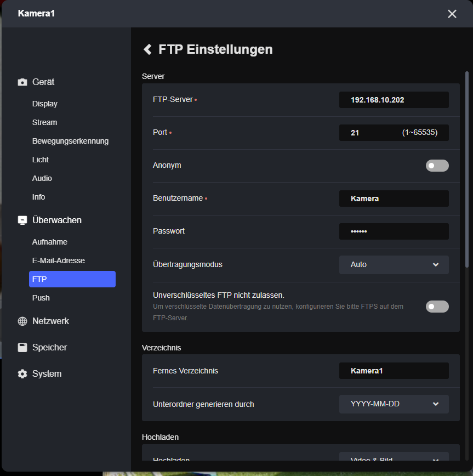473x476 pixels.
Task: Open the E-Mail-Adresse settings page
Action: (59, 260)
